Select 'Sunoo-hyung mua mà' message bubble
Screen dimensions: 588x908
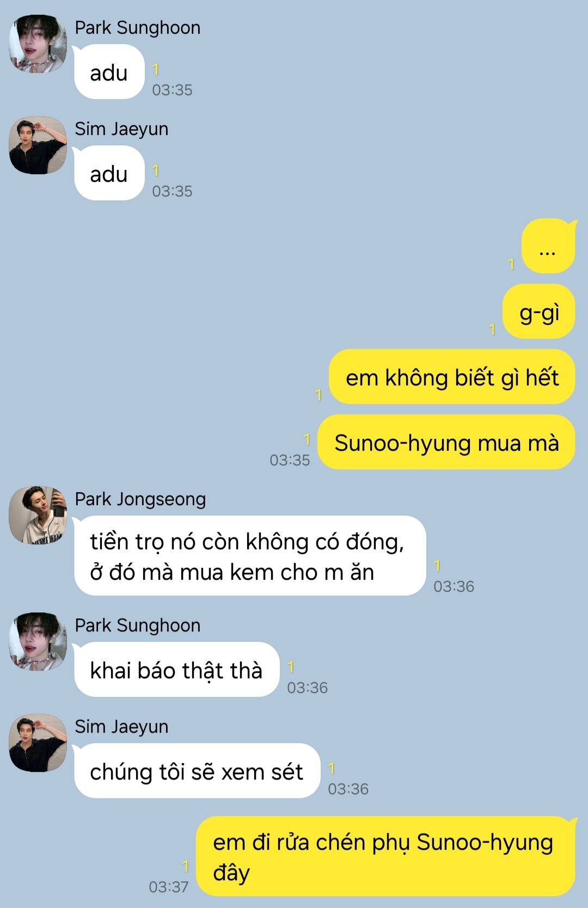point(446,442)
